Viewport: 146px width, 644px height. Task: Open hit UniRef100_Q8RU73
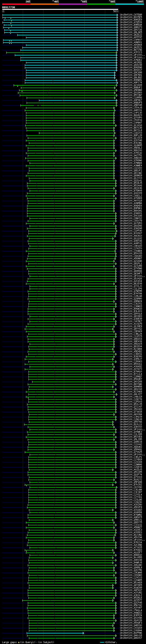click(131, 27)
